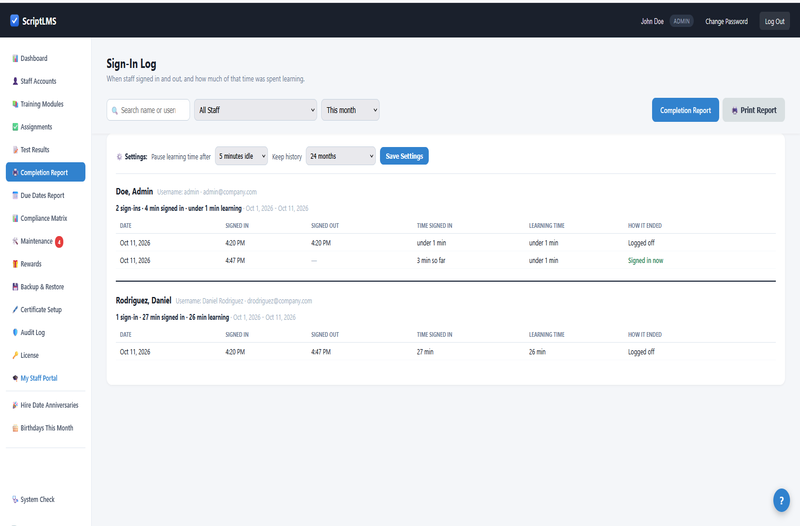Open Dashboard from the sidebar
Viewport: 800px width, 526px height.
pos(45,59)
